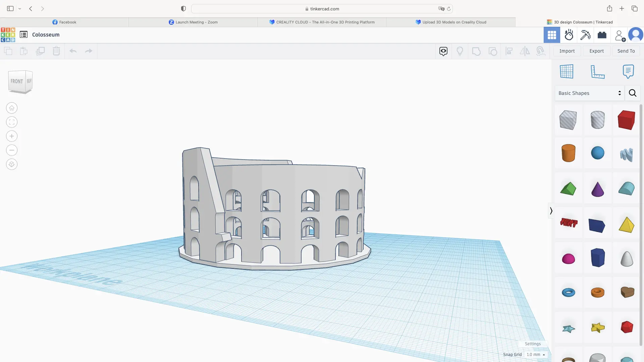Viewport: 644px width, 362px height.
Task: Pick the brown Heart shape
Action: pyautogui.click(x=627, y=292)
